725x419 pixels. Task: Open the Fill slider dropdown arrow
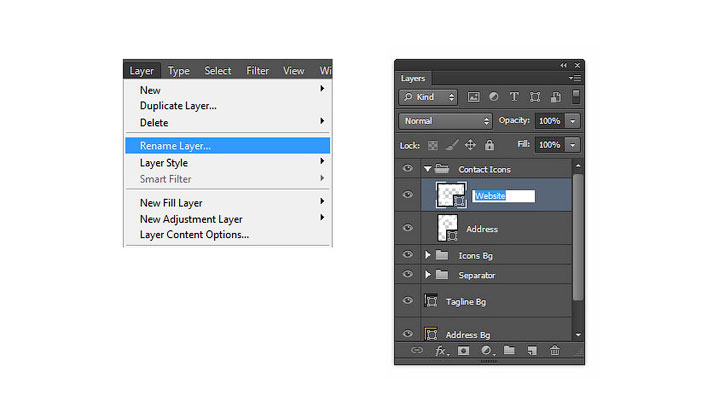[572, 145]
